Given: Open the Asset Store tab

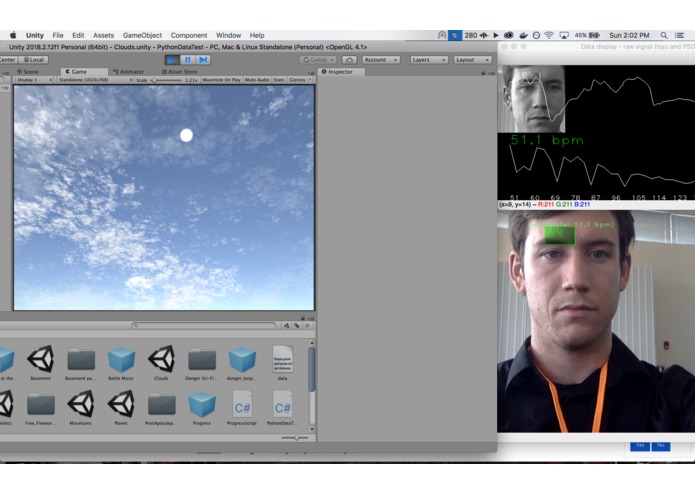Looking at the screenshot, I should (x=180, y=72).
